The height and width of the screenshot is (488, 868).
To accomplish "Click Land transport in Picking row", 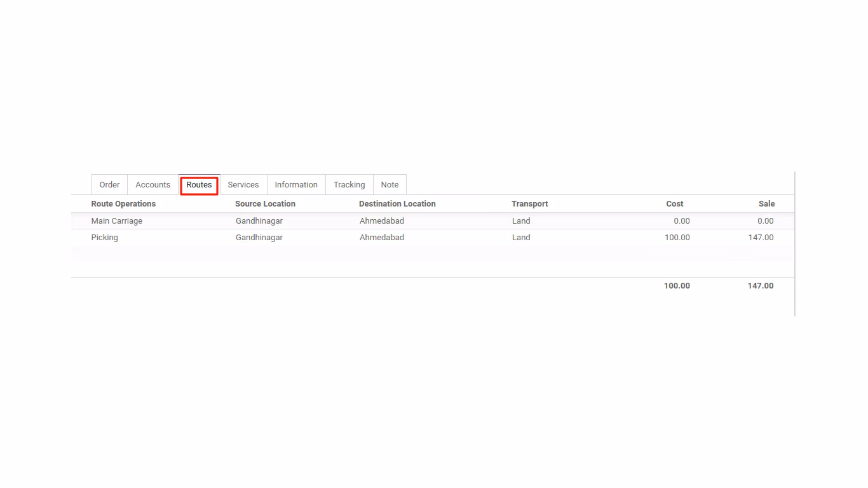I will click(x=521, y=238).
